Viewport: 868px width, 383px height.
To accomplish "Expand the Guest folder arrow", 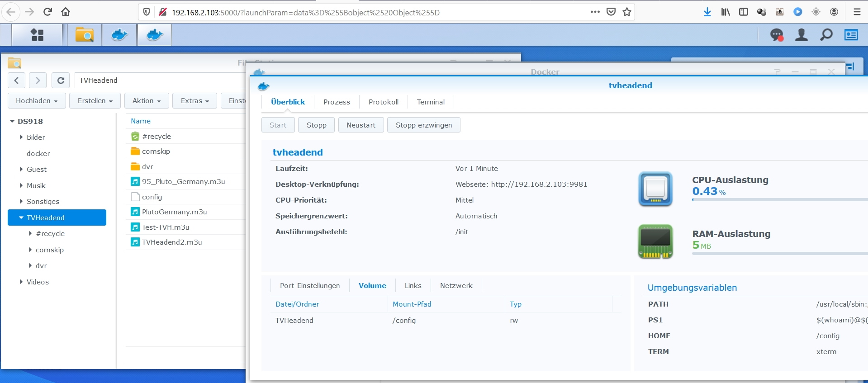I will pos(21,169).
